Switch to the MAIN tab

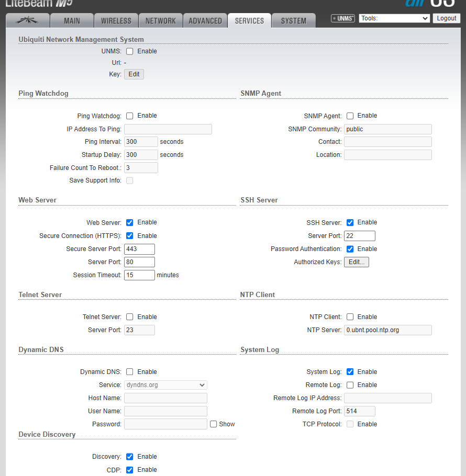pos(72,21)
